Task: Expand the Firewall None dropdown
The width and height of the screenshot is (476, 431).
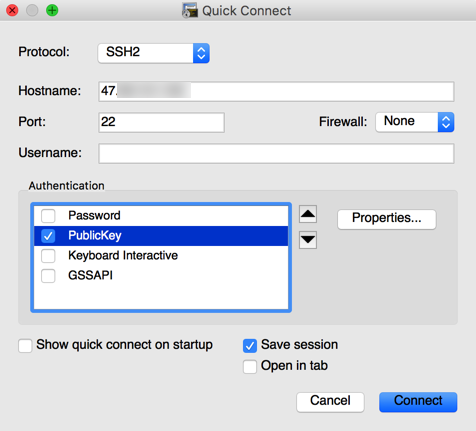Action: pos(415,122)
